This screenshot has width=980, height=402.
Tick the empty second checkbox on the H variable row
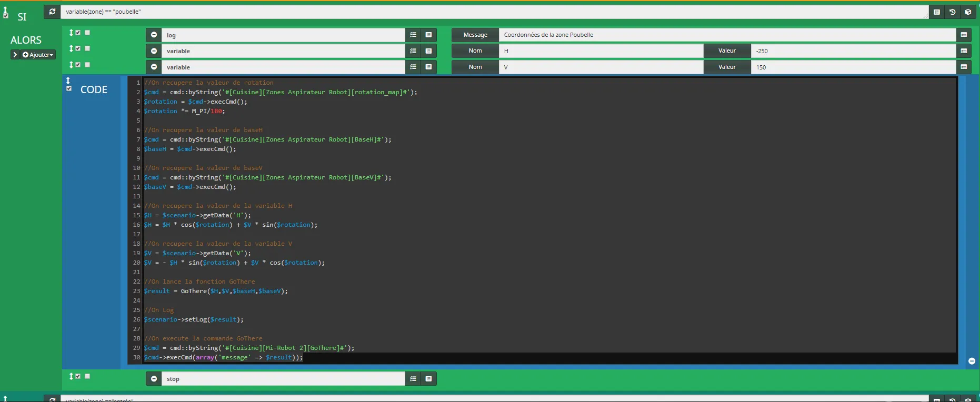click(x=87, y=48)
